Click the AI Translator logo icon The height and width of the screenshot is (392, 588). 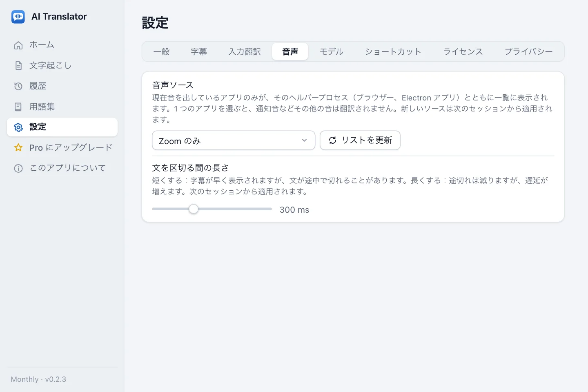pyautogui.click(x=18, y=17)
